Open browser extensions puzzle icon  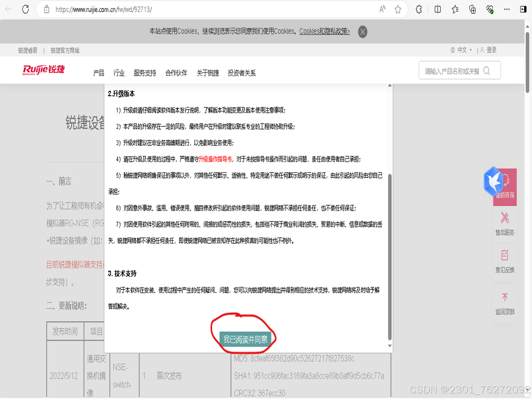[419, 10]
